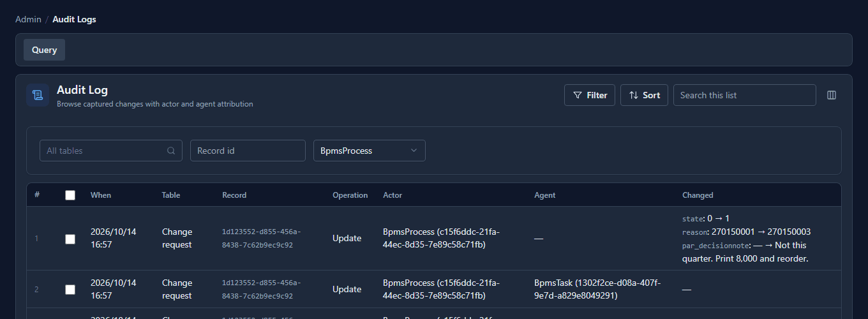This screenshot has width=868, height=319.
Task: Click the Table column header
Action: click(171, 195)
